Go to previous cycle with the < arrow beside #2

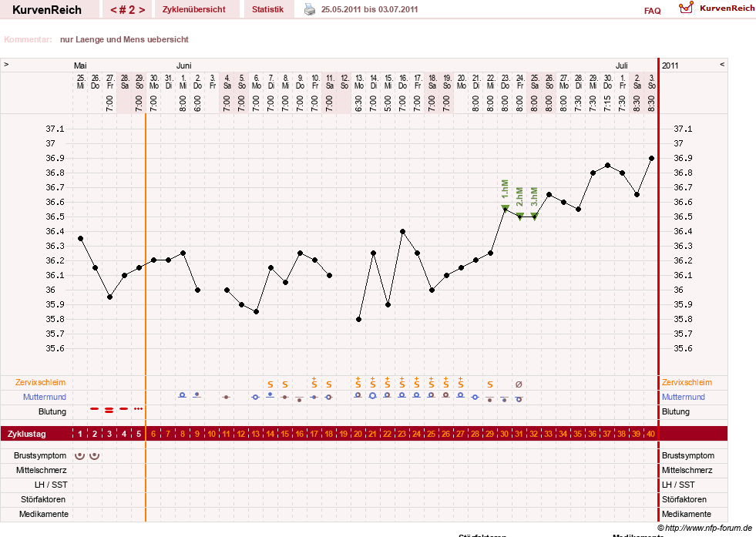(113, 10)
